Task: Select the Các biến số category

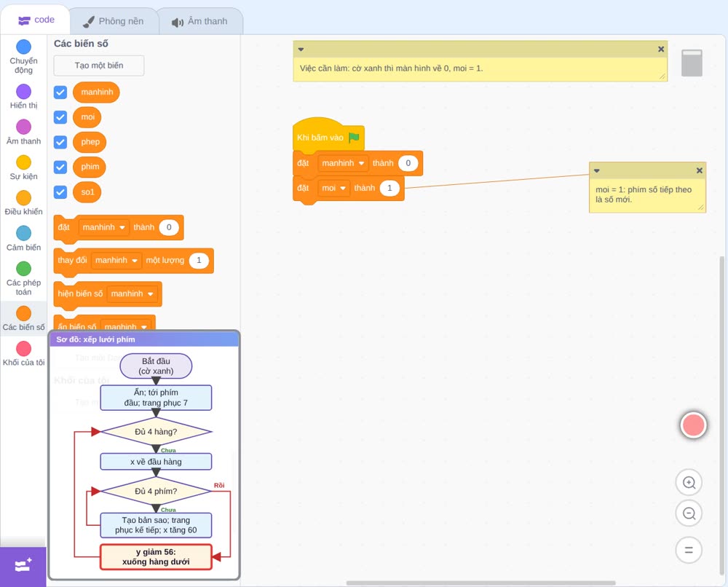Action: pos(24,318)
